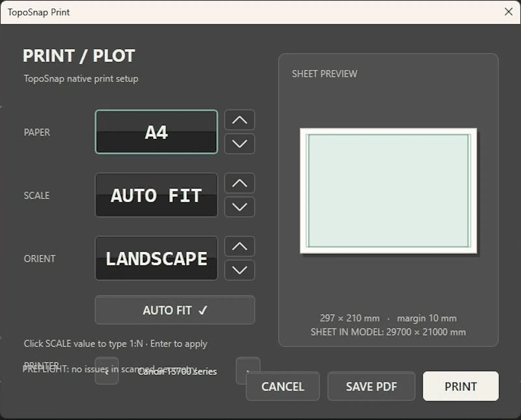Screen dimensions: 521x420
Task: Click 'SHEET IN MODEL: 29700 × 21000 mm' text
Action: 388,332
